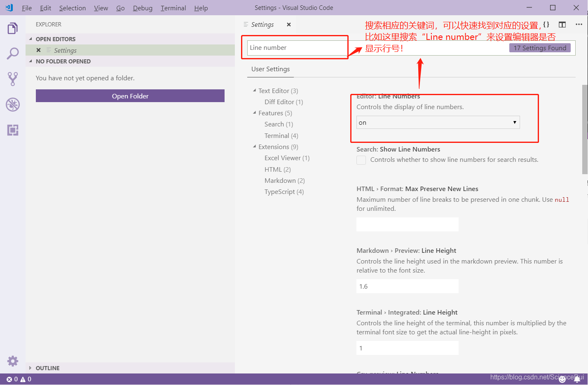
Task: Minimize the VS Code window
Action: point(529,7)
